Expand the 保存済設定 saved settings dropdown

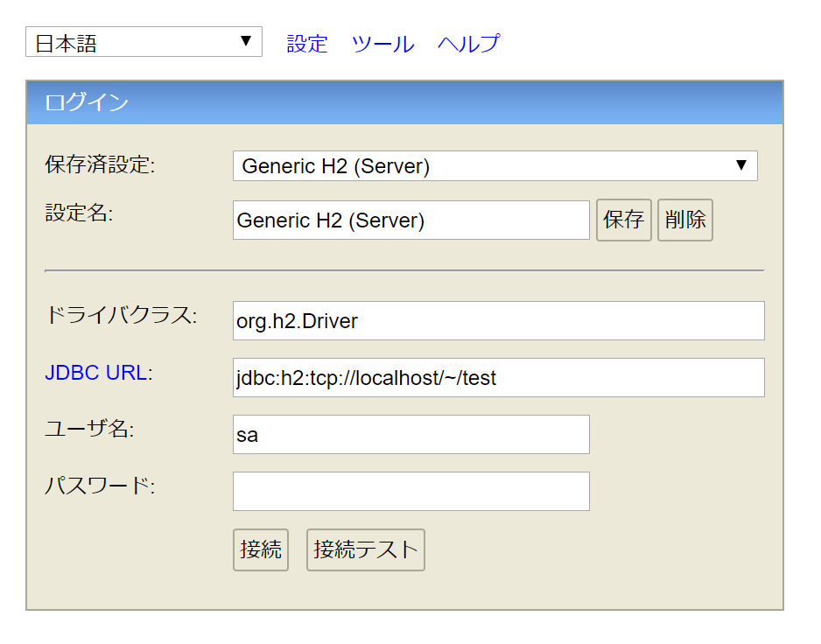tap(495, 166)
